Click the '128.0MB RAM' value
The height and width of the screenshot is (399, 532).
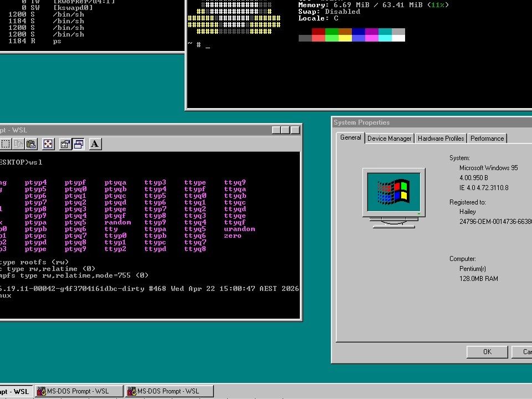pyautogui.click(x=479, y=279)
